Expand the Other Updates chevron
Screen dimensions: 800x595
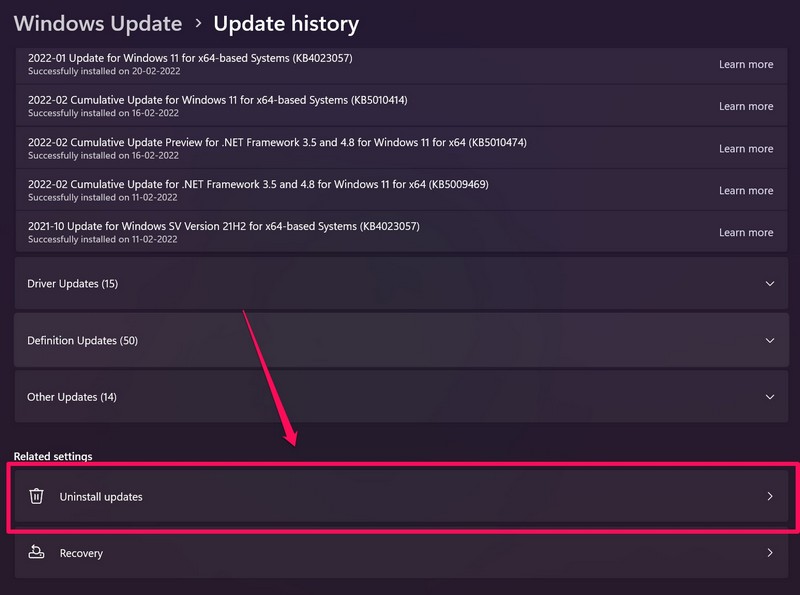coord(769,397)
